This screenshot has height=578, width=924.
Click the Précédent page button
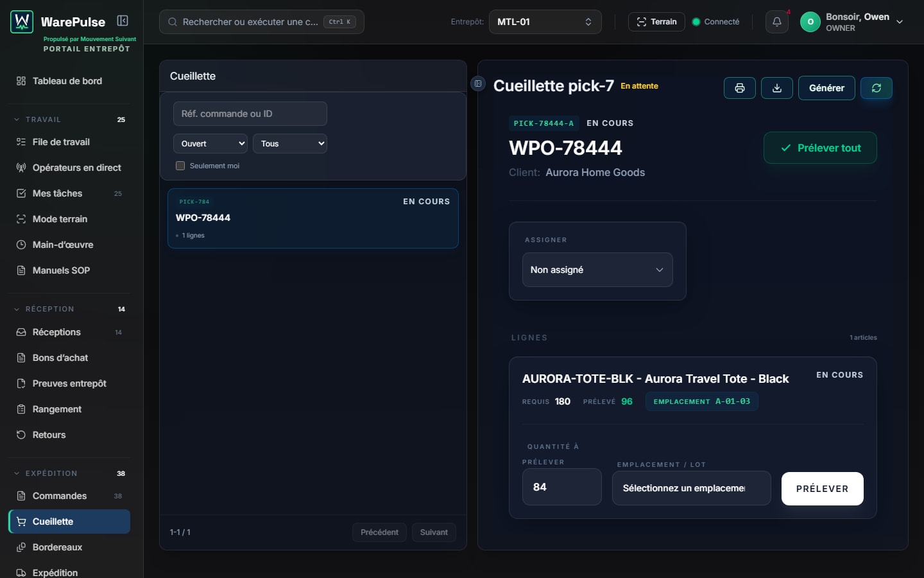pyautogui.click(x=379, y=532)
